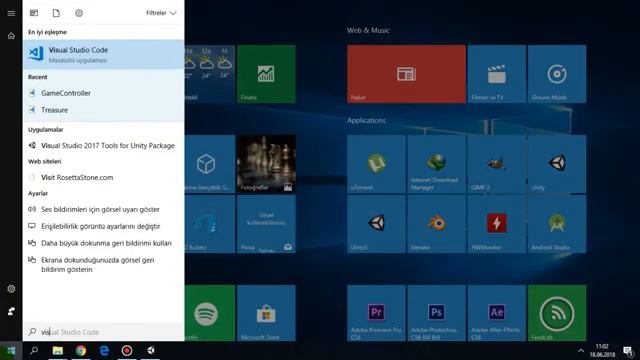640x360 pixels.
Task: Open the Unity app in taskbar
Action: point(151,351)
